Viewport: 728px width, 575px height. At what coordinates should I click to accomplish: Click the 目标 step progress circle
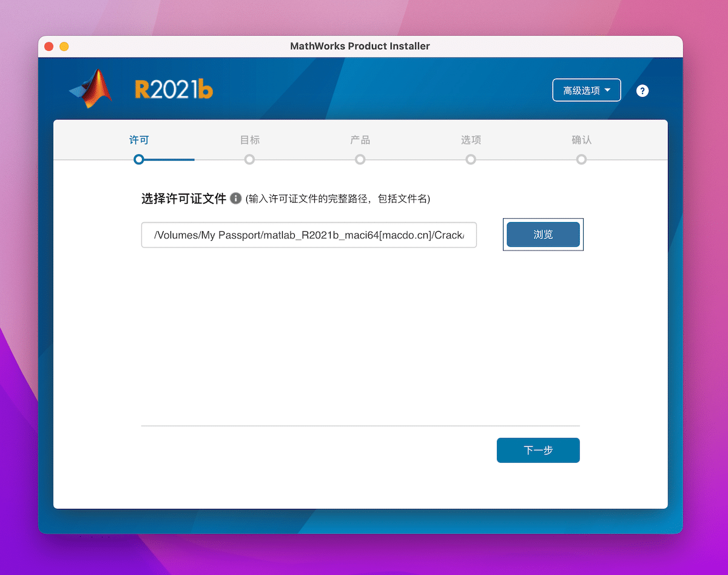pyautogui.click(x=249, y=160)
